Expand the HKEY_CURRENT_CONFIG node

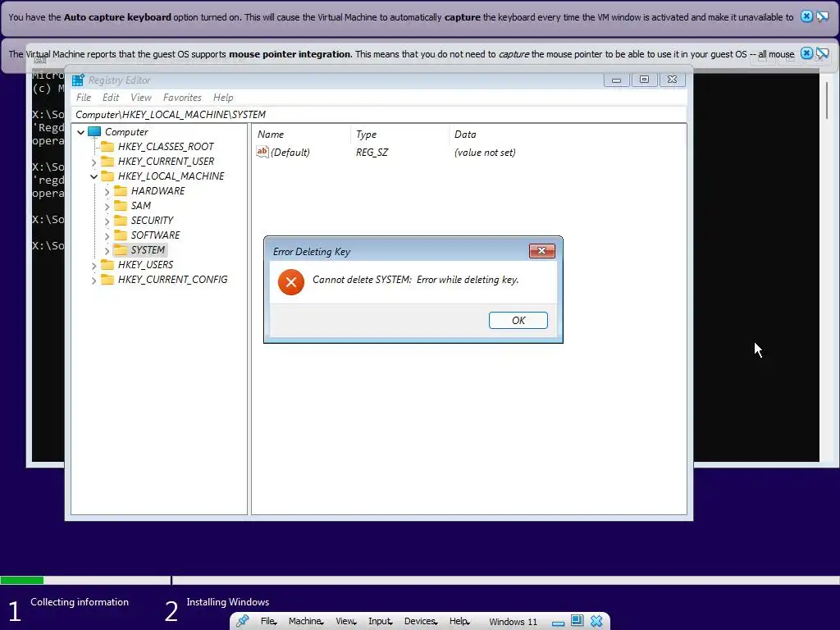pyautogui.click(x=94, y=281)
